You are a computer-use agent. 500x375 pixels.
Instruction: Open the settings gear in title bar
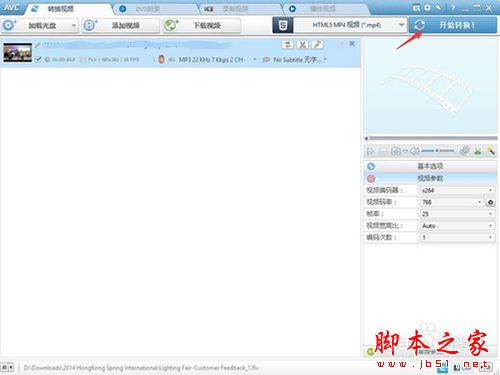coord(427,8)
